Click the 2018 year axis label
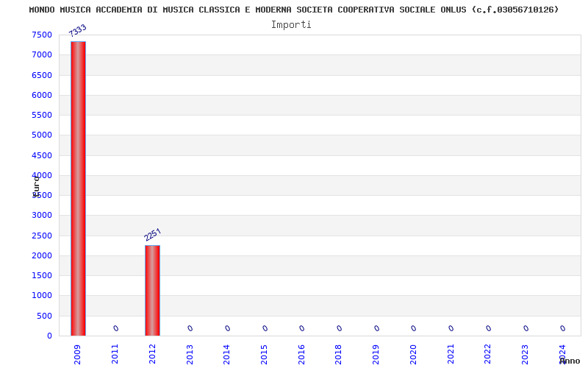Image resolution: width=588 pixels, height=368 pixels. (x=338, y=355)
